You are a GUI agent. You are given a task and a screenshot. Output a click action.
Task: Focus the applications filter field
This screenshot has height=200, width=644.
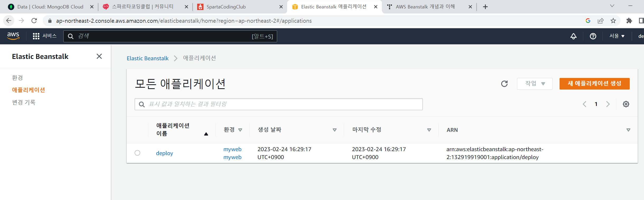click(279, 104)
